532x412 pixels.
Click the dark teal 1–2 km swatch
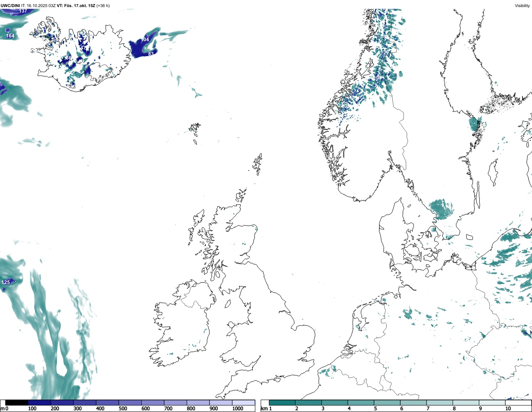[282, 403]
